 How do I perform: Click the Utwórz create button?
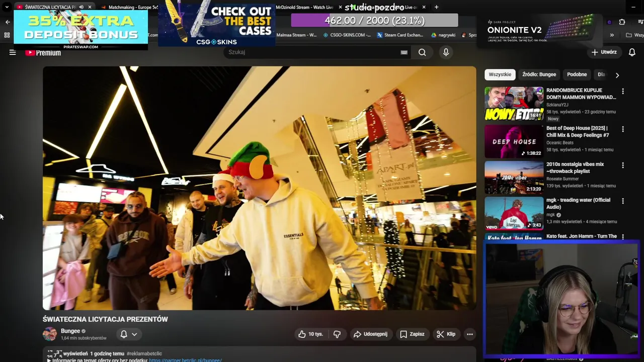tap(604, 52)
